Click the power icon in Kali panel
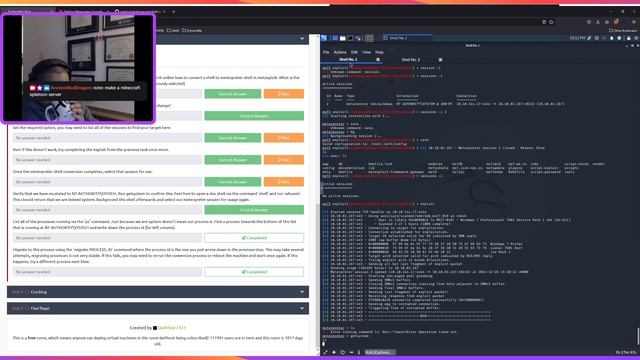640x360 pixels. pos(636,38)
